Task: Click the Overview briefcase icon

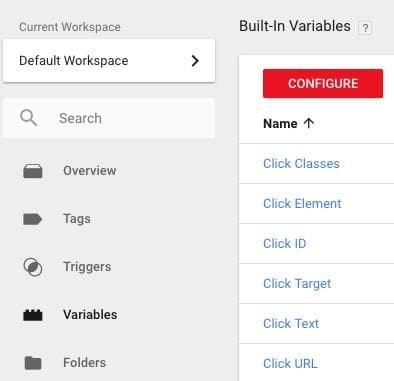Action: point(33,171)
